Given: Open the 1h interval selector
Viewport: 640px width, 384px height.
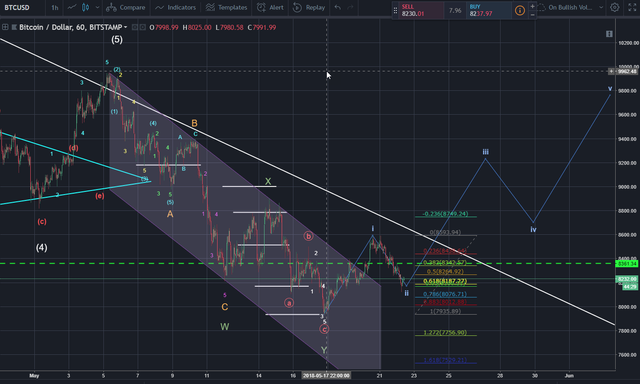Looking at the screenshot, I should tap(55, 7).
